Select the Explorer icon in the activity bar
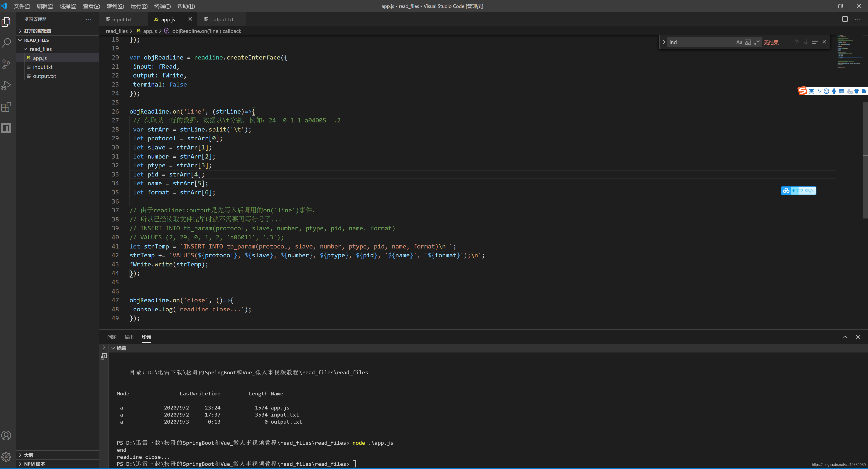Screen dimensions: 868x469 (6, 21)
